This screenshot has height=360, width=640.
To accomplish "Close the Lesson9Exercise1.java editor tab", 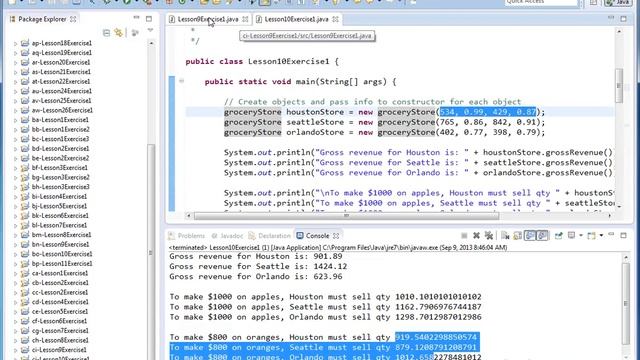I will (x=245, y=19).
